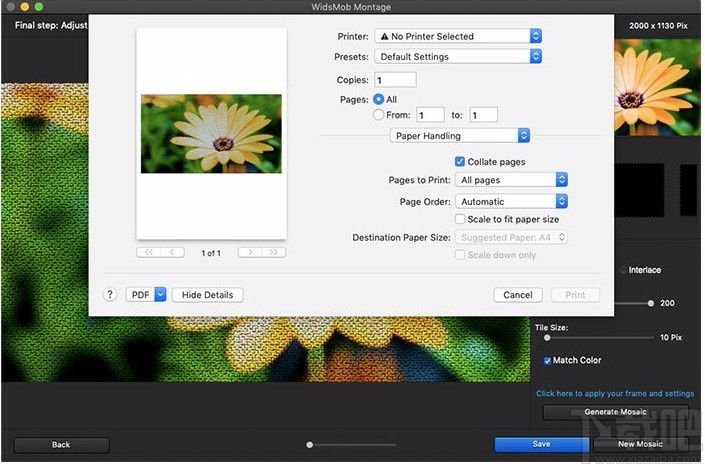Open the Presets Default Settings dropdown
Image resolution: width=705 pixels, height=464 pixels.
pyautogui.click(x=458, y=57)
